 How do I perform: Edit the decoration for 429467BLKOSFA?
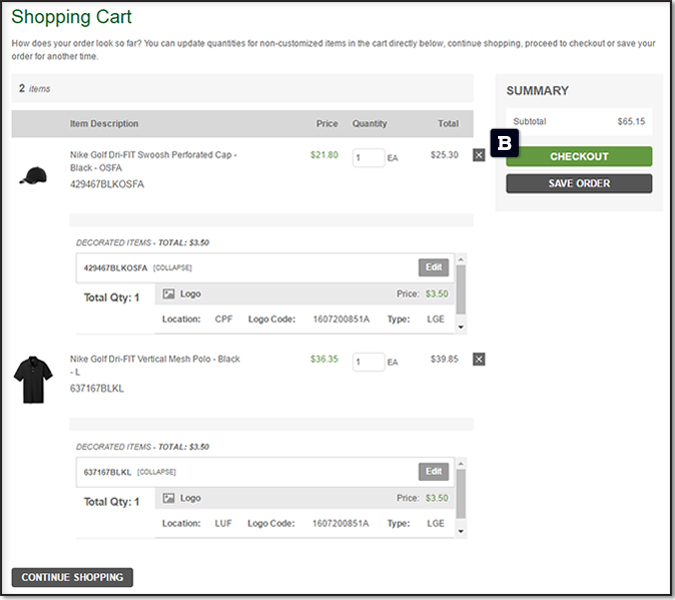click(433, 267)
